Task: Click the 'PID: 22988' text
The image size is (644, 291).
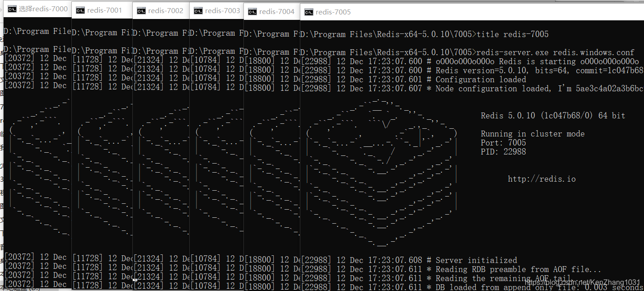Action: pyautogui.click(x=503, y=152)
